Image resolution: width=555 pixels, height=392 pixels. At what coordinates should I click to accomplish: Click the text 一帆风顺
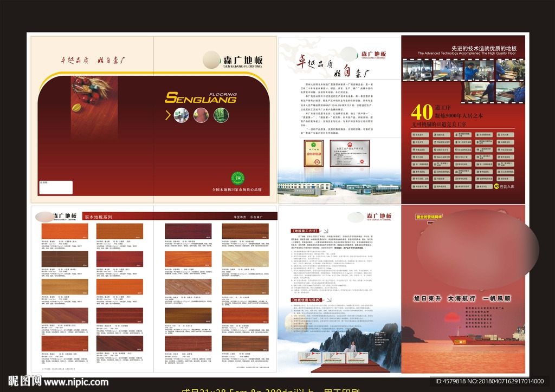(x=496, y=298)
